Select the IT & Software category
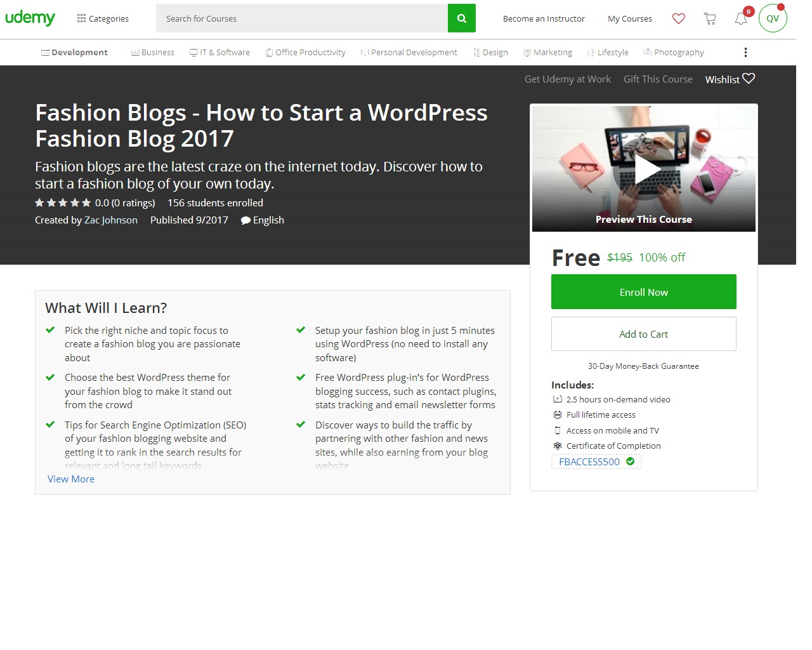Image resolution: width=812 pixels, height=650 pixels. (x=219, y=52)
